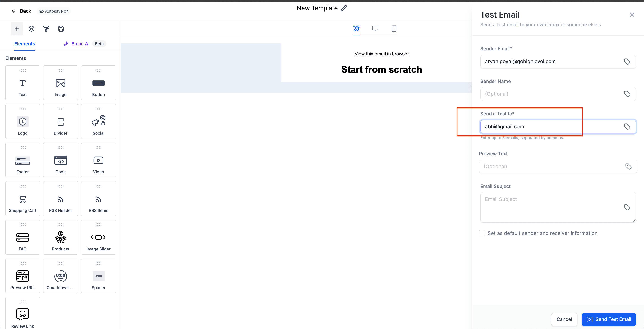Insert a Social element into the email
Image resolution: width=644 pixels, height=329 pixels.
[x=98, y=121]
